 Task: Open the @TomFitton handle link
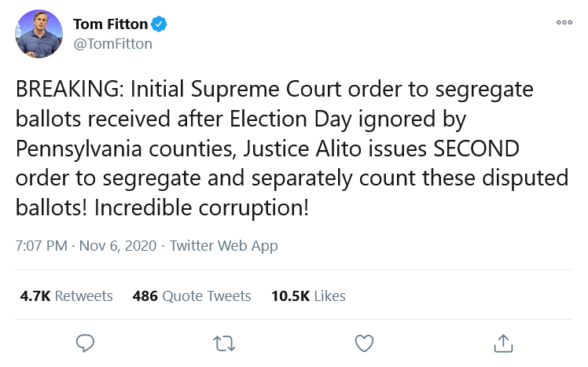pos(113,44)
